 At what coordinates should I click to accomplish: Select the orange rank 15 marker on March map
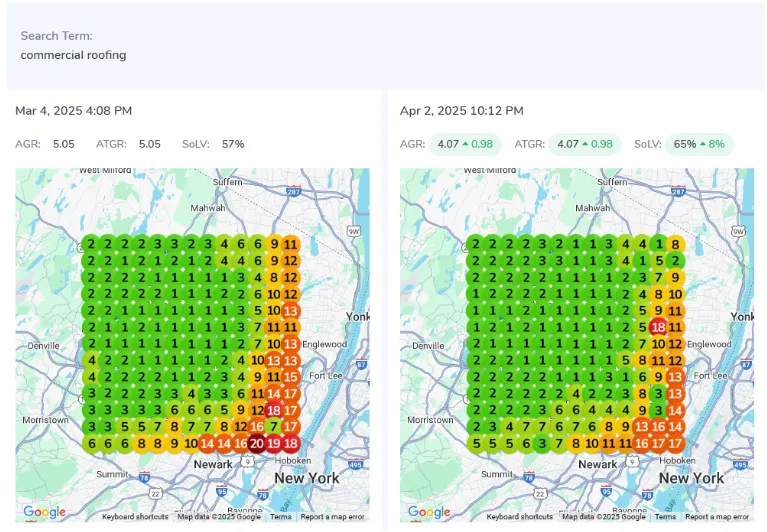[291, 377]
